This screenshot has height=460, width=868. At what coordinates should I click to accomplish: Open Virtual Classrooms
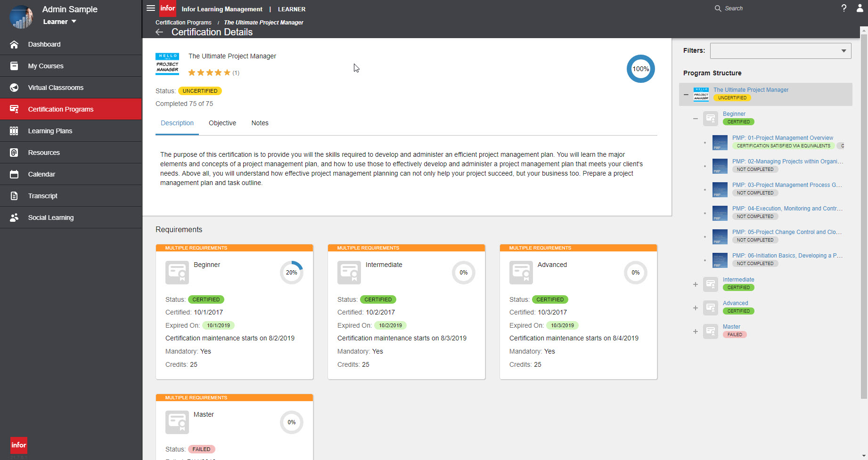[56, 87]
